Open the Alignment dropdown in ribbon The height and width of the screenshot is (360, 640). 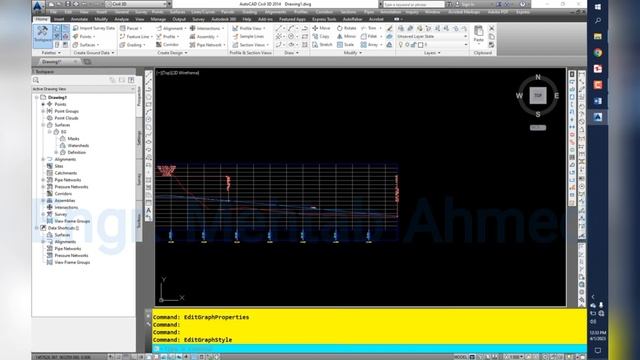pos(171,28)
